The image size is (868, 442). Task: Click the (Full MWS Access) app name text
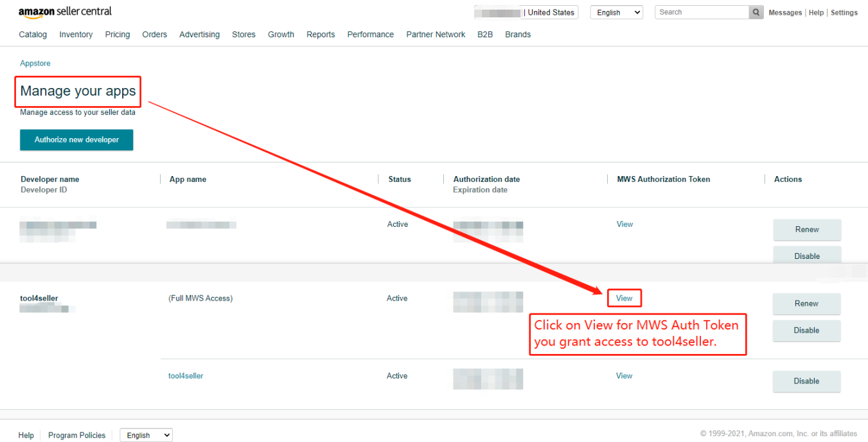pyautogui.click(x=200, y=298)
